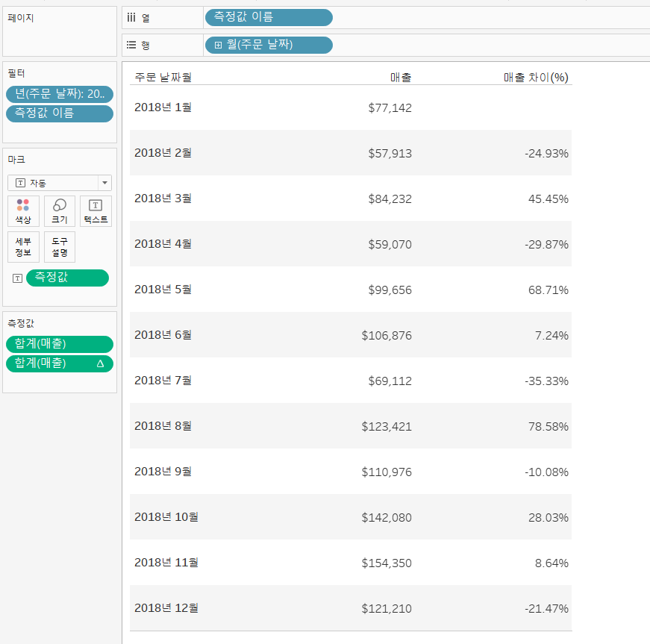Expand the 월(주문 날짜) pill plus icon
Image resolution: width=650 pixels, height=644 pixels.
(x=218, y=46)
